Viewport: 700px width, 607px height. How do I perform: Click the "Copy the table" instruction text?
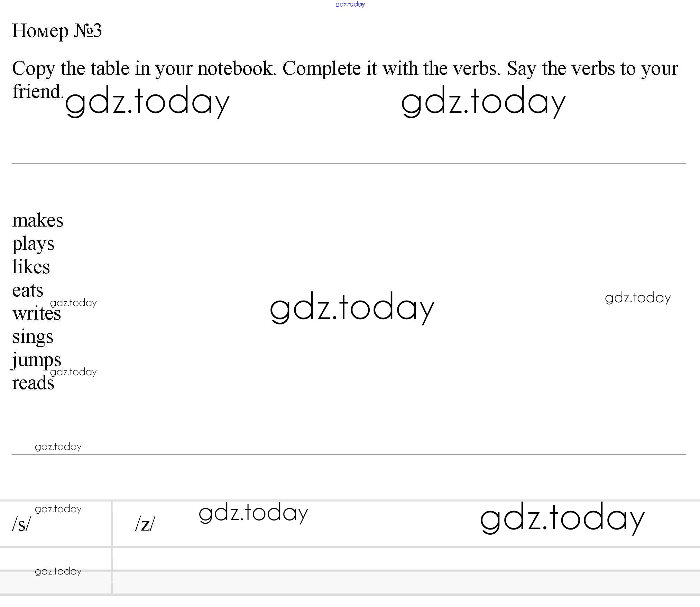click(x=345, y=80)
